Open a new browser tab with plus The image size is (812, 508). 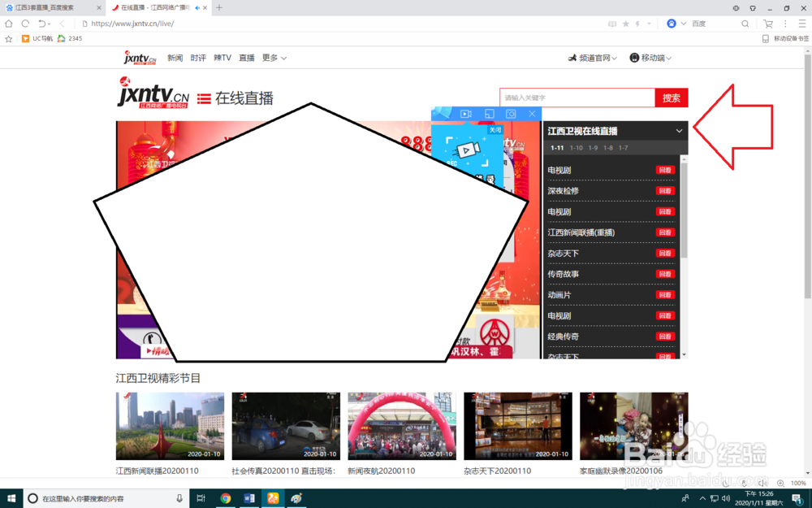[219, 8]
